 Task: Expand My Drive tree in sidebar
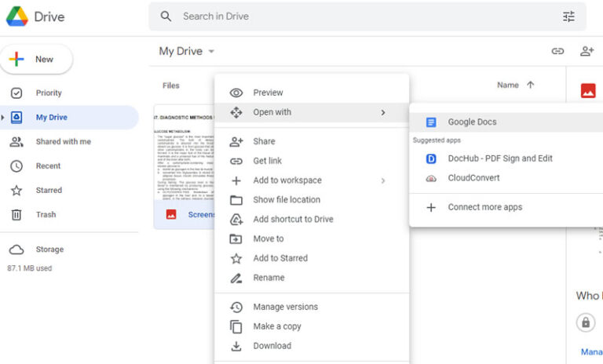(x=4, y=118)
